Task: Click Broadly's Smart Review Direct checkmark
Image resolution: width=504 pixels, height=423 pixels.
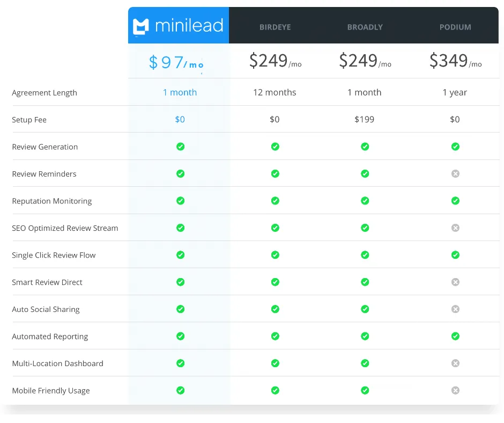Action: 365,282
